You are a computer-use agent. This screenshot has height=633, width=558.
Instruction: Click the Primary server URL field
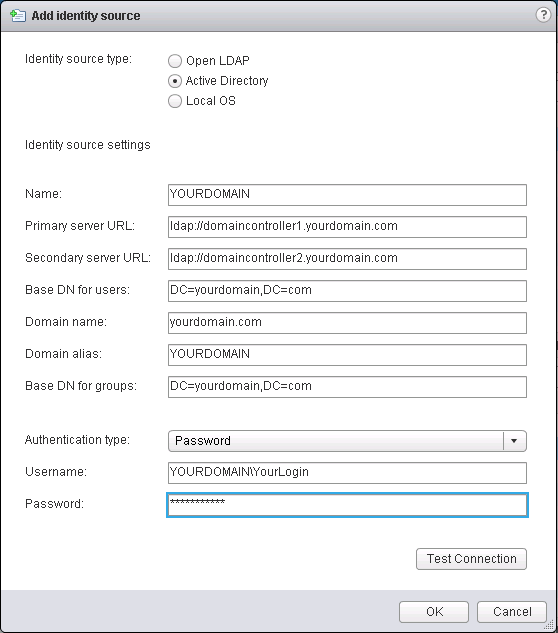click(x=347, y=227)
